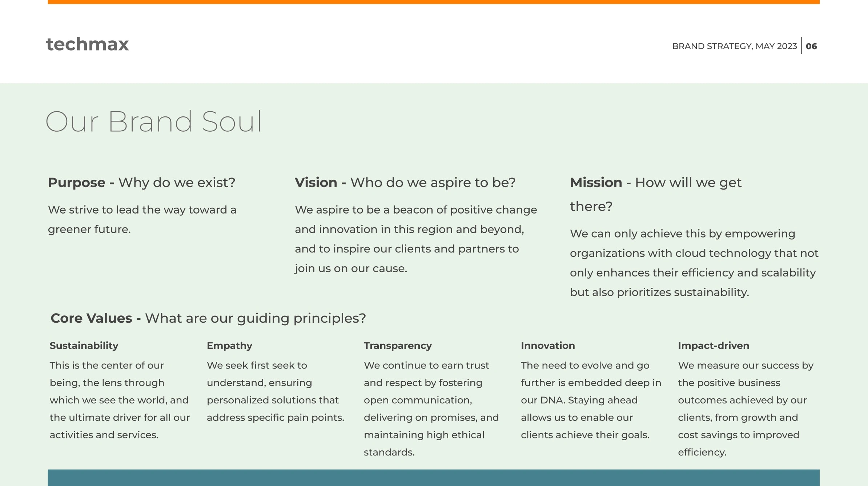This screenshot has height=486, width=868.
Task: Click the Impact-driven value title
Action: coord(714,346)
